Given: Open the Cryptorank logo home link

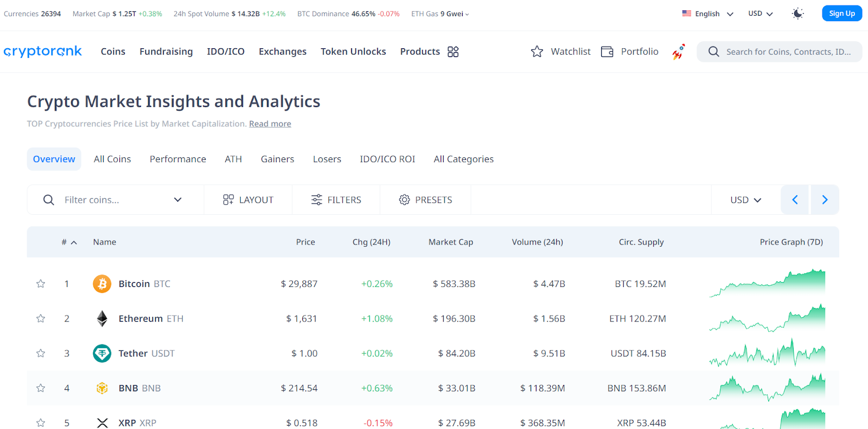Looking at the screenshot, I should tap(42, 52).
